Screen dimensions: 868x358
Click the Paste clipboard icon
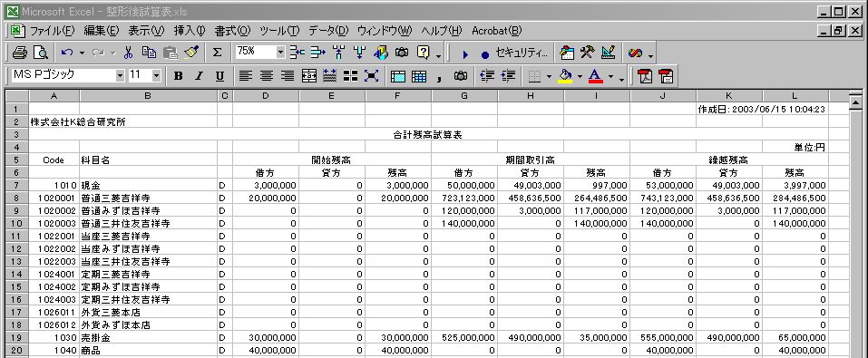171,53
